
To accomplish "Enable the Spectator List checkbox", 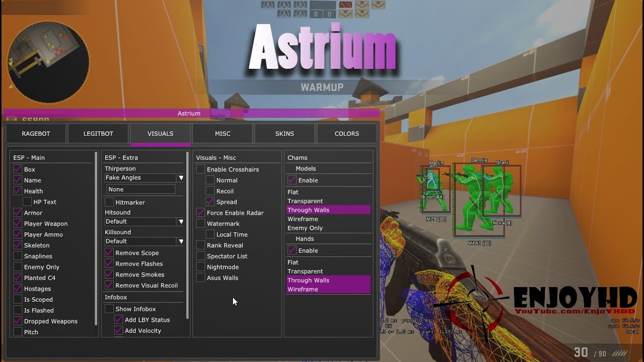I will click(201, 256).
